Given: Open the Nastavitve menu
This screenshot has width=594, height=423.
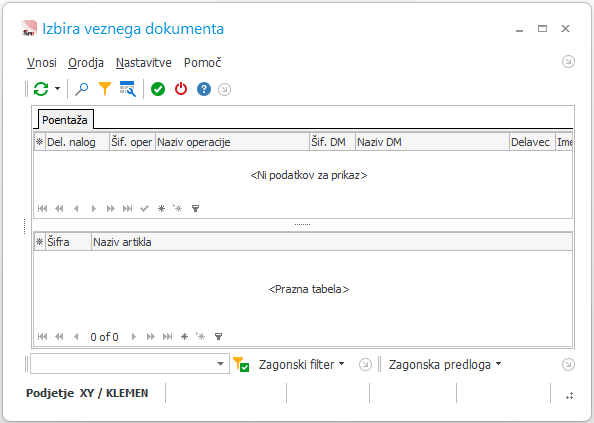Looking at the screenshot, I should coord(144,62).
